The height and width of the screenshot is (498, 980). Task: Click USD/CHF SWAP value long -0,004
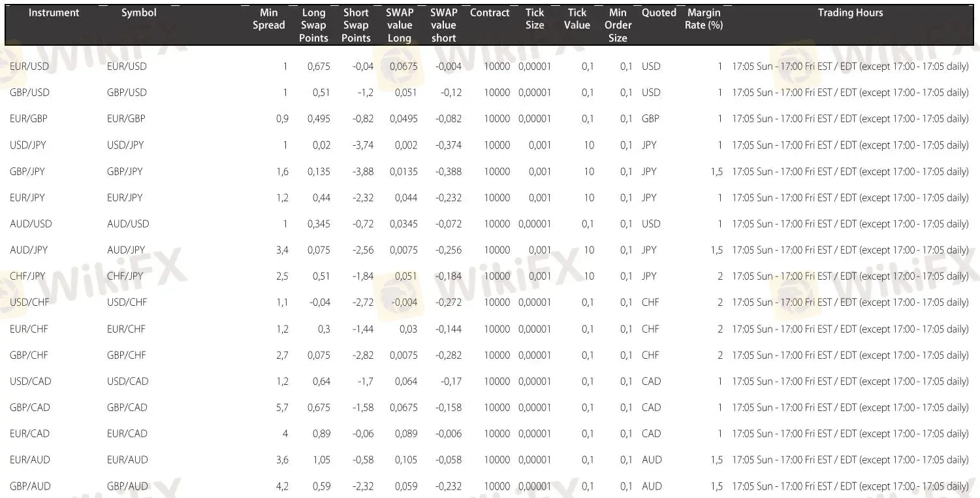(404, 302)
